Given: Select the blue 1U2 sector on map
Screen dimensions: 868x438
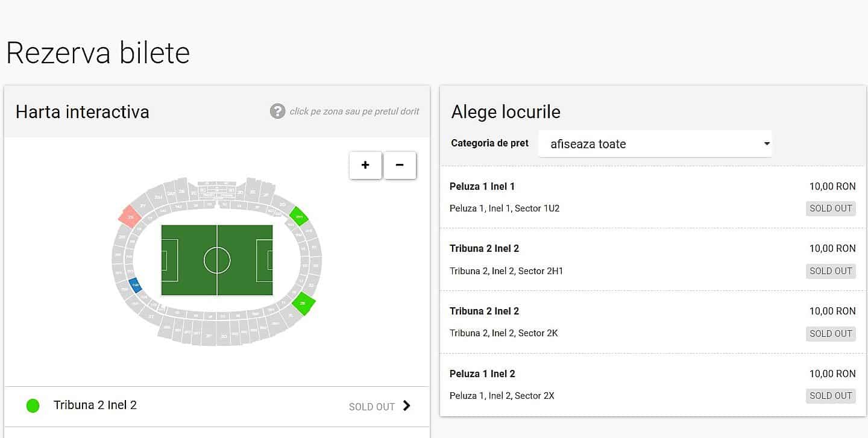Looking at the screenshot, I should 136,285.
